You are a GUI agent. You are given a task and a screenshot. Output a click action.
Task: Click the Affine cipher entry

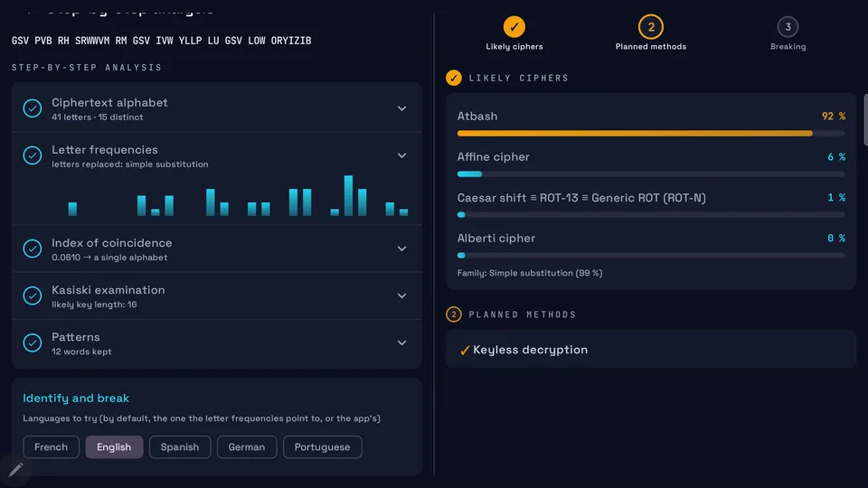[x=494, y=157]
